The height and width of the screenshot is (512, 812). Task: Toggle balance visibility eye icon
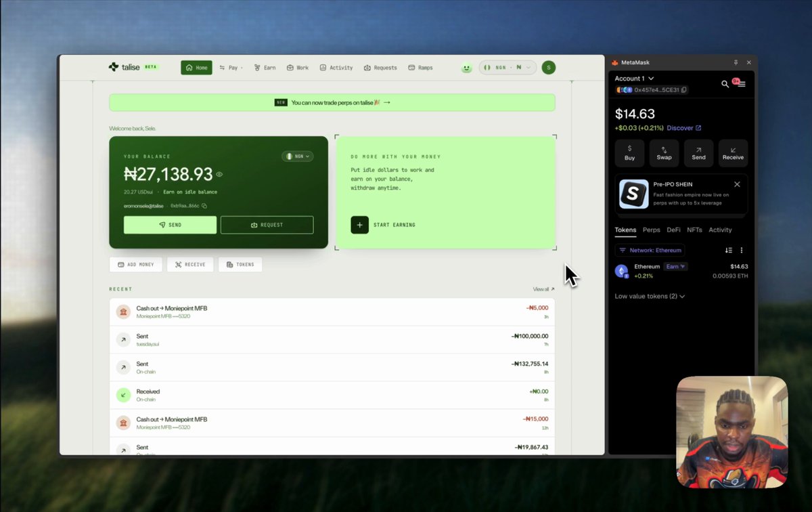point(219,174)
